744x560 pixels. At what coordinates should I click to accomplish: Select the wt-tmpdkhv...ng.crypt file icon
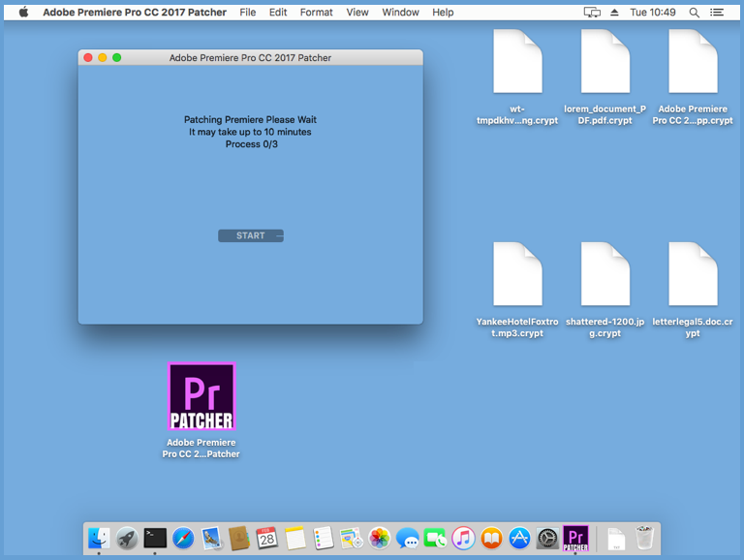click(517, 61)
